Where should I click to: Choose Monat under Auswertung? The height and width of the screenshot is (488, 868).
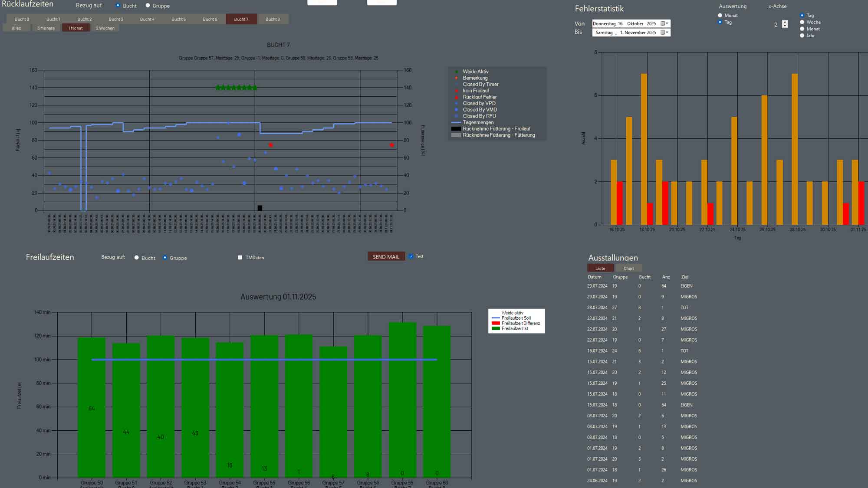pyautogui.click(x=720, y=15)
